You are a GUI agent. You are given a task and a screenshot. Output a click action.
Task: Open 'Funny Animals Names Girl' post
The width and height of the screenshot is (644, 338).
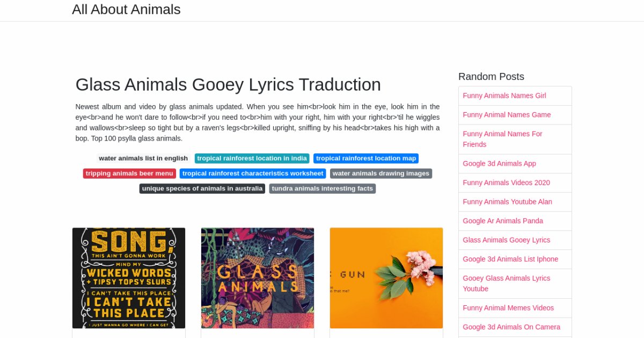tap(504, 95)
